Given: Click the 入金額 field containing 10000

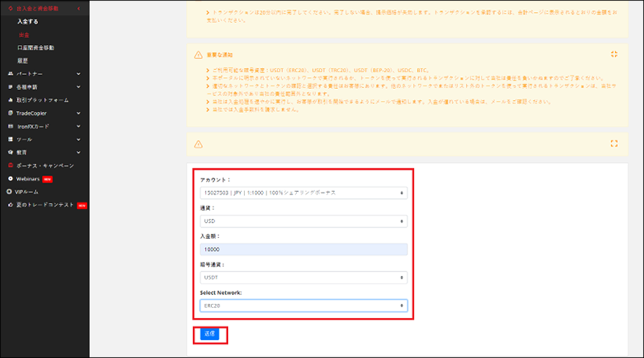Looking at the screenshot, I should 303,250.
